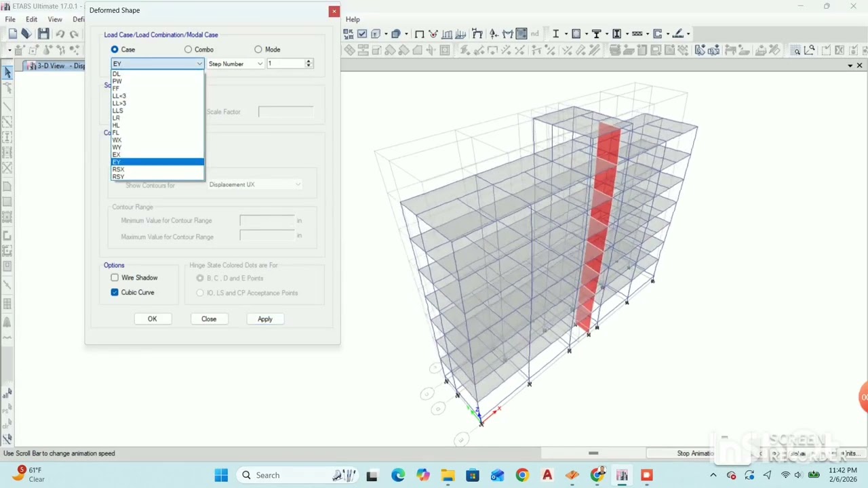The image size is (868, 488).
Task: Open the View menu
Action: pyautogui.click(x=55, y=19)
